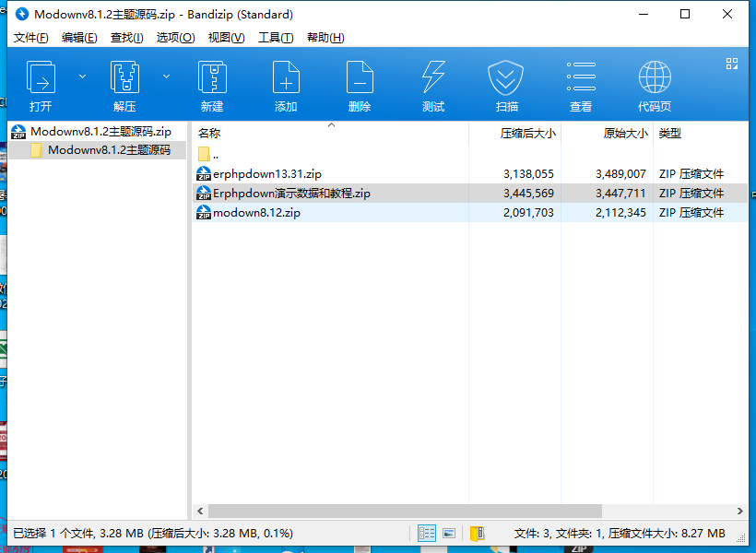756x553 pixels.
Task: Click the toolbar customize grid icon
Action: coord(732,64)
